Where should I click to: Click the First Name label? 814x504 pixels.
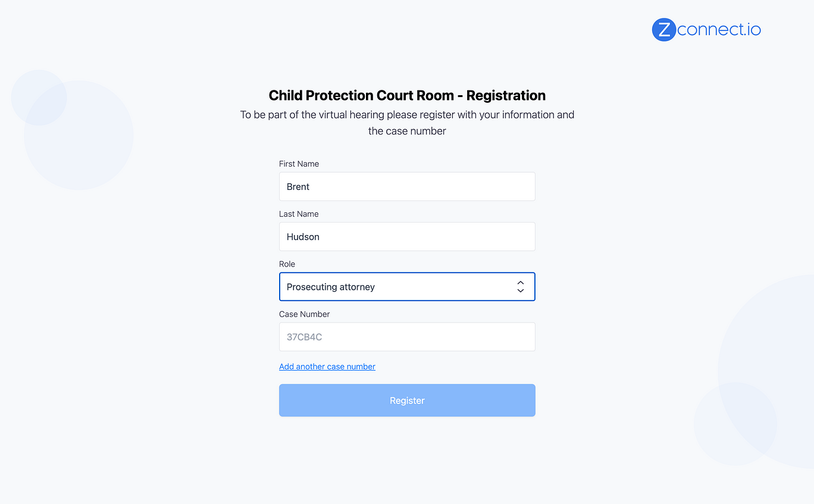[299, 164]
